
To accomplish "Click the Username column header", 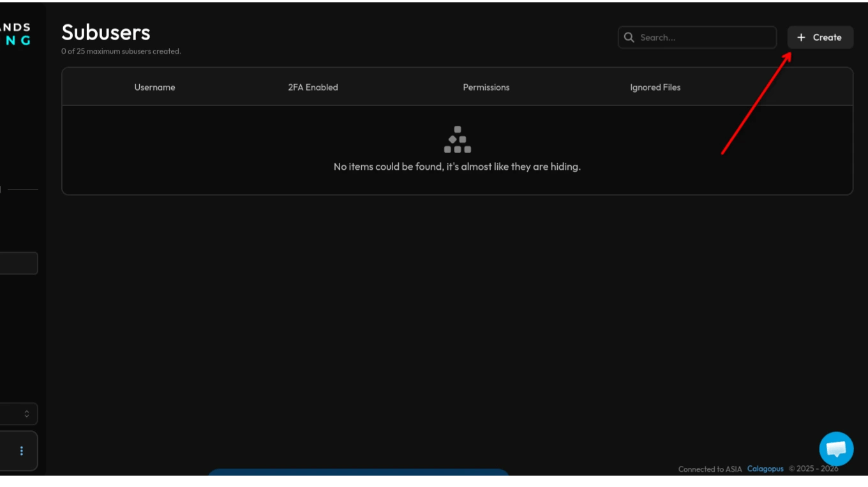I will click(x=154, y=87).
